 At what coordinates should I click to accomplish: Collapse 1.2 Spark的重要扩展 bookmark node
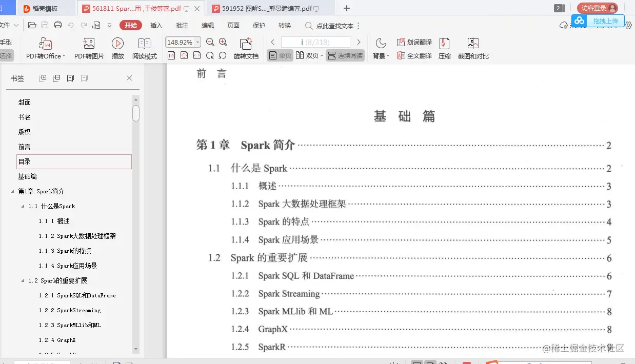point(23,280)
